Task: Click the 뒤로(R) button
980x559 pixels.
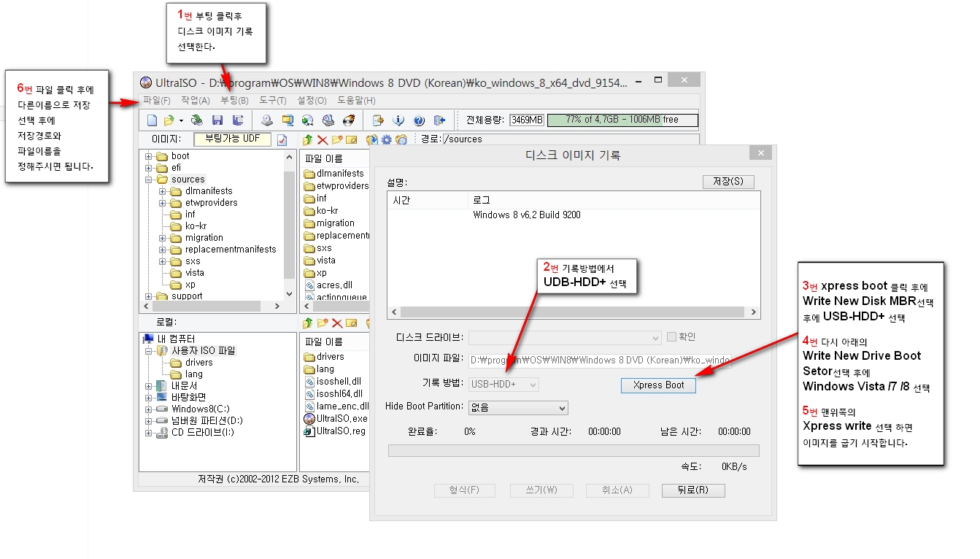Action: click(693, 490)
